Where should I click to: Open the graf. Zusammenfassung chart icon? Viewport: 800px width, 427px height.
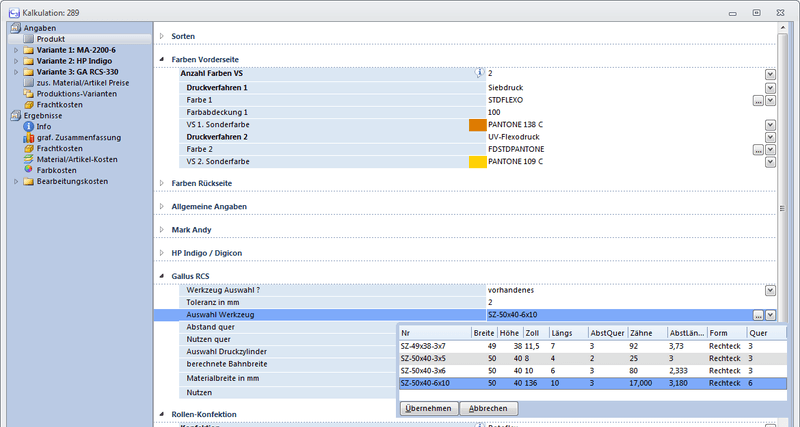29,138
